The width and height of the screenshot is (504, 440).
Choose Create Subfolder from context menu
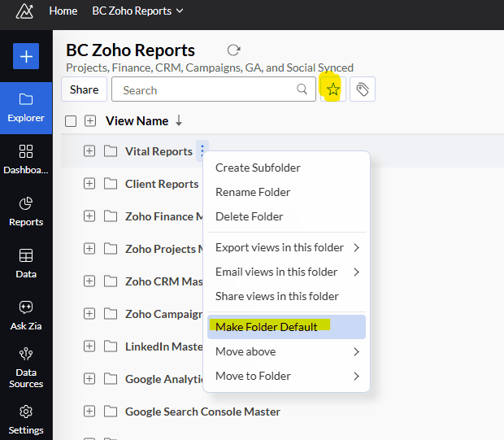coord(286,168)
